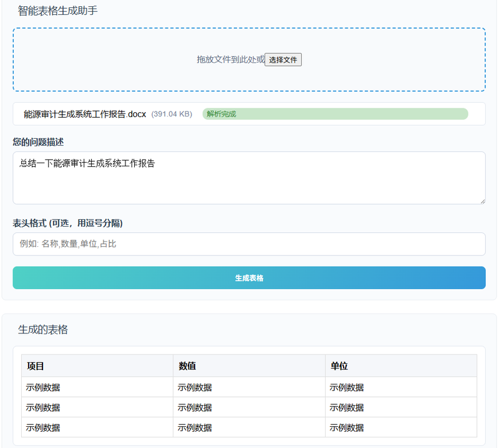Click the 数值 table column header
Image resolution: width=499 pixels, height=448 pixels.
pos(249,366)
